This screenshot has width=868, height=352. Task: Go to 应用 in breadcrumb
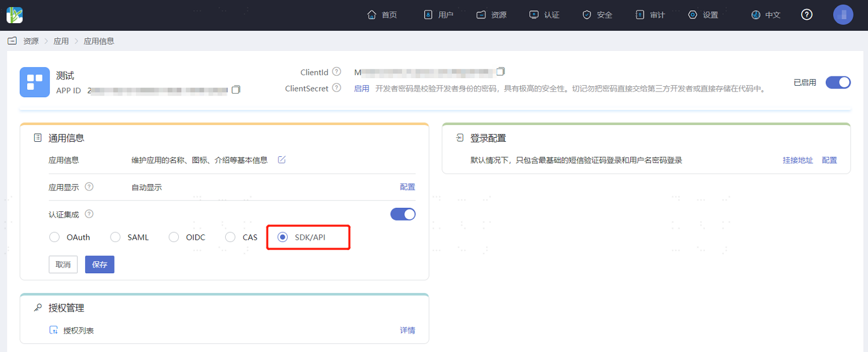[61, 41]
